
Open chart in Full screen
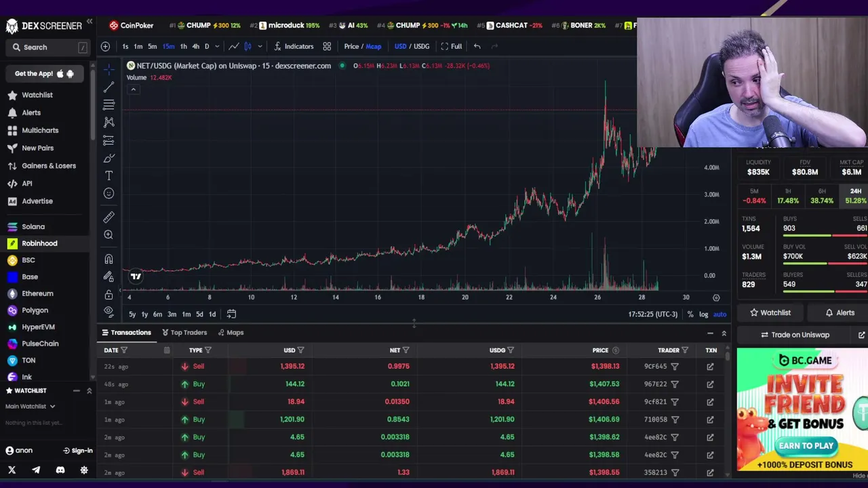coord(451,46)
